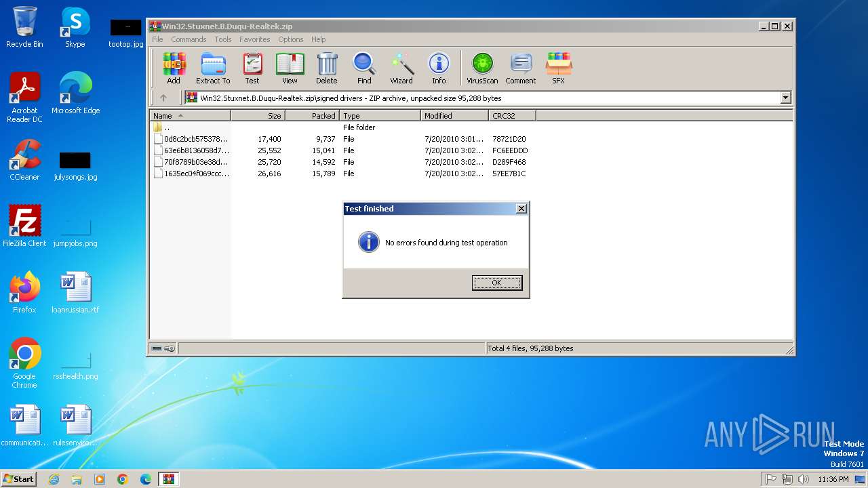Select the parent folder '..' row
The height and width of the screenshot is (488, 868).
pos(342,127)
